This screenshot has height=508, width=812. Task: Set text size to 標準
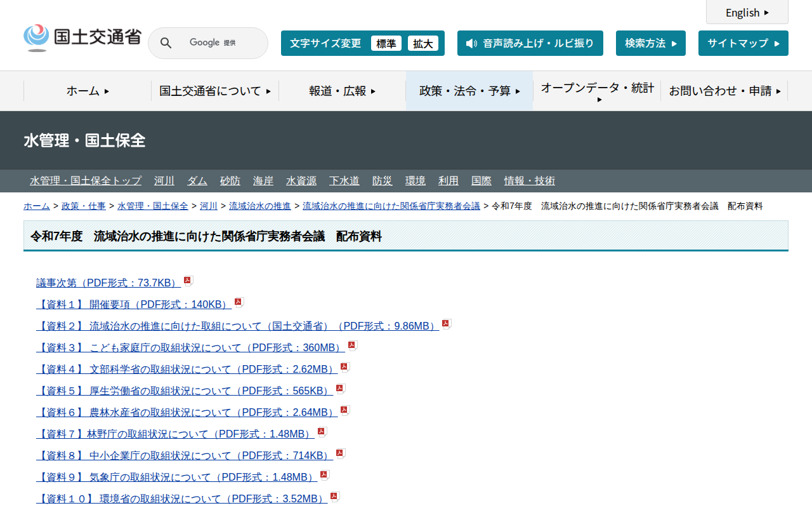(x=386, y=43)
